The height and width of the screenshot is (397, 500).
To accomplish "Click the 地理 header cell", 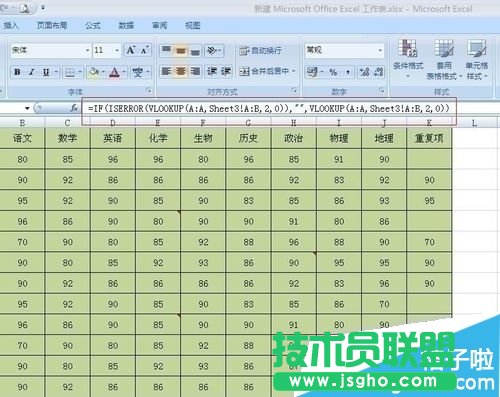I will (x=384, y=138).
